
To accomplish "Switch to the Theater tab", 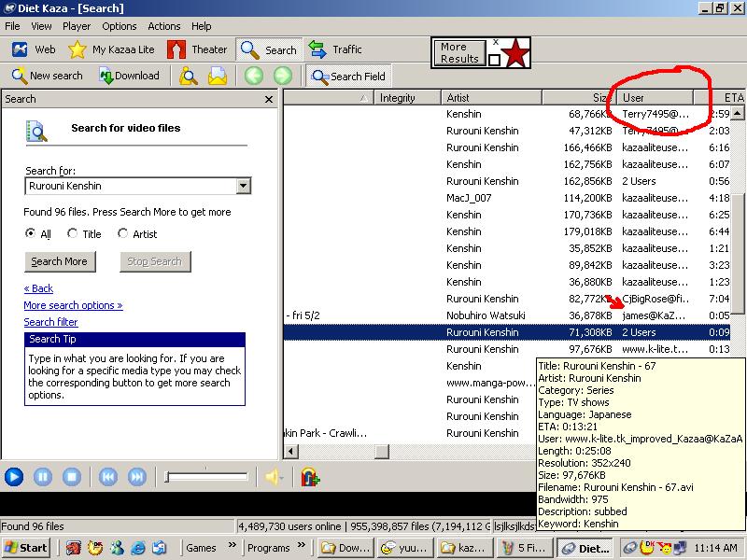I will (197, 49).
